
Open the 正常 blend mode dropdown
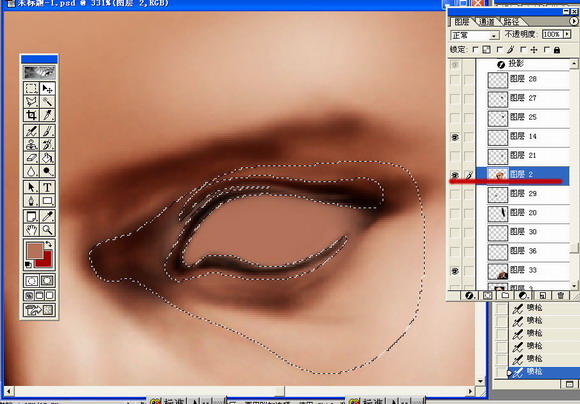click(475, 36)
